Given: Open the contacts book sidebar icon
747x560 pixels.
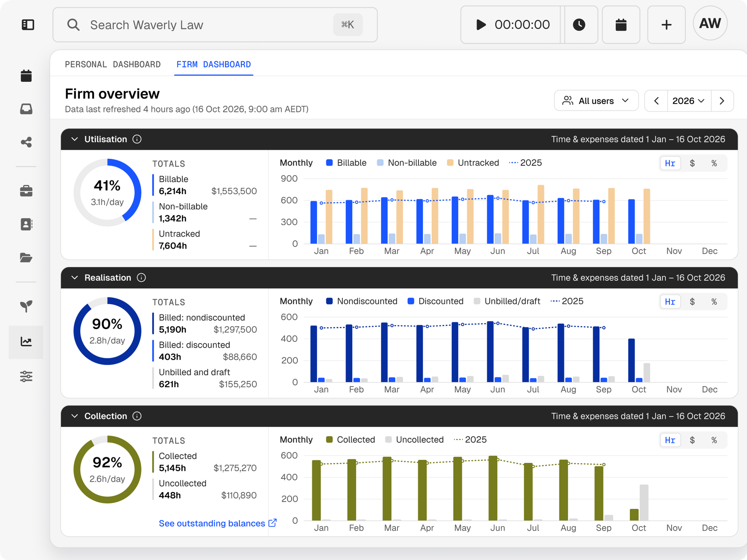Looking at the screenshot, I should click(26, 224).
